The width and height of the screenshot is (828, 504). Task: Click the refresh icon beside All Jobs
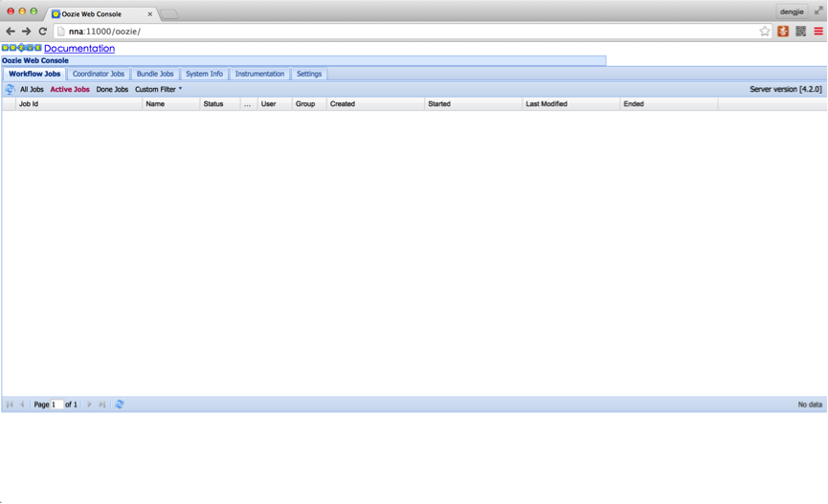[x=10, y=89]
